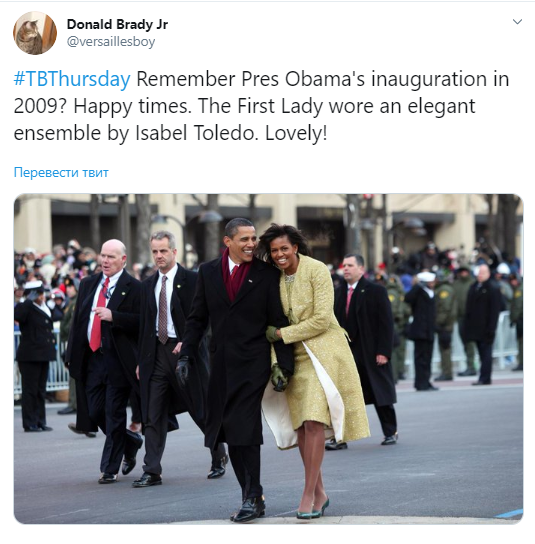Expand the down-arrow beside the tweet header
This screenshot has width=535, height=544.
click(517, 22)
